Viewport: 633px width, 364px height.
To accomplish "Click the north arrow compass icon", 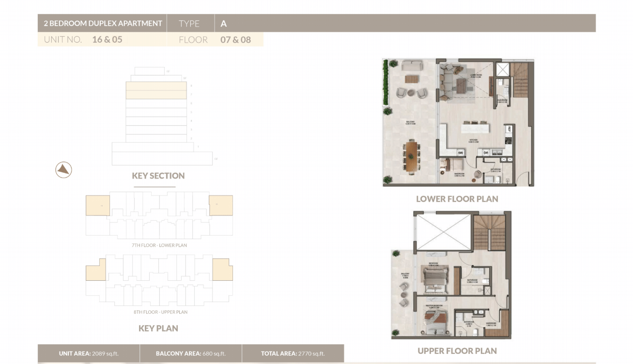I will [63, 169].
